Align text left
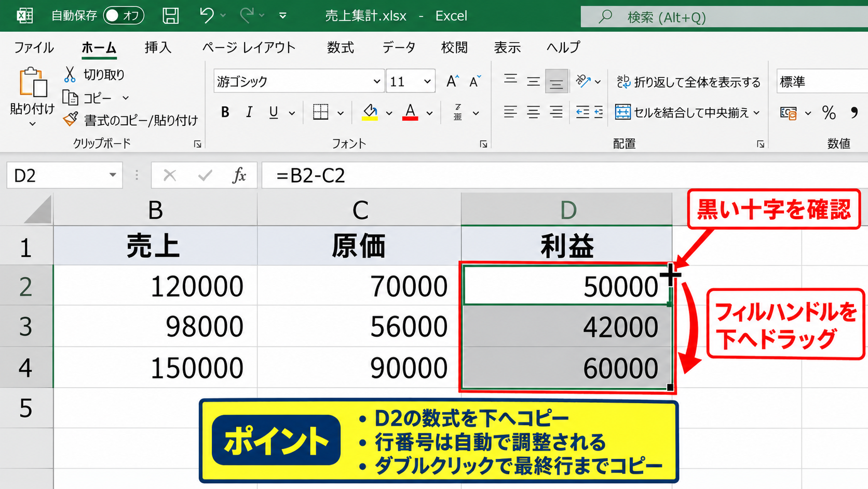This screenshot has height=489, width=868. pyautogui.click(x=510, y=112)
